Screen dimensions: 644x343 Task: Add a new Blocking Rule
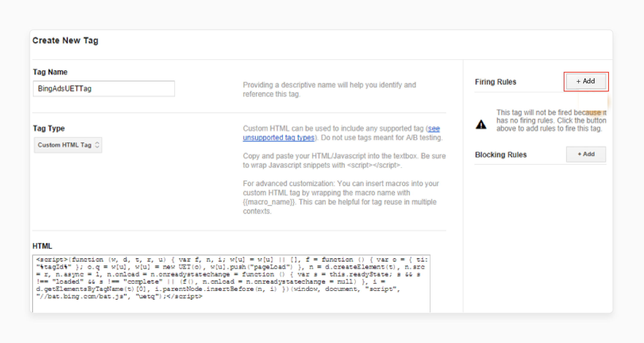tap(586, 154)
